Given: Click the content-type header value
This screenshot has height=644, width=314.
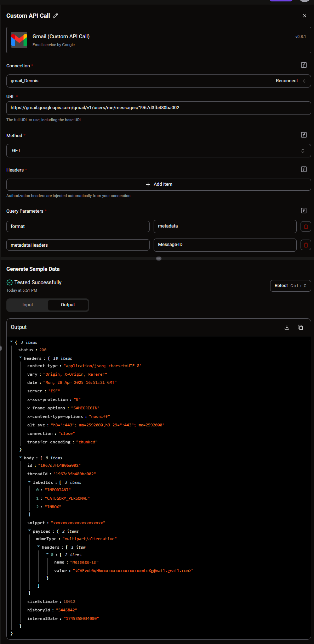Looking at the screenshot, I should pos(103,366).
